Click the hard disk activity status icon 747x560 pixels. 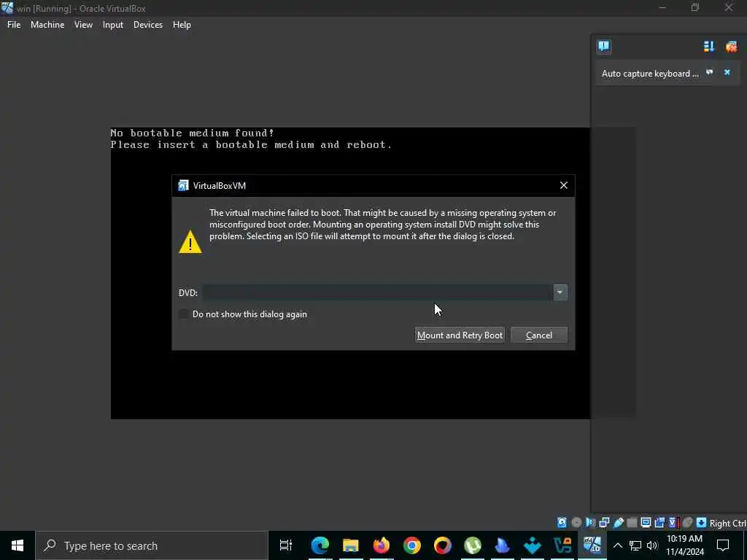pos(562,522)
